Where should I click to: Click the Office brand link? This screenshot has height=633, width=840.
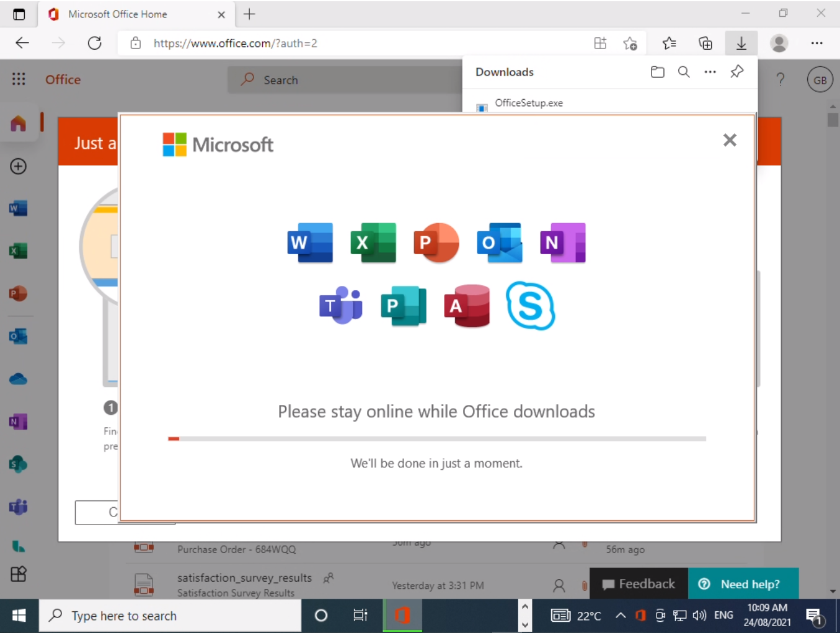pos(63,79)
